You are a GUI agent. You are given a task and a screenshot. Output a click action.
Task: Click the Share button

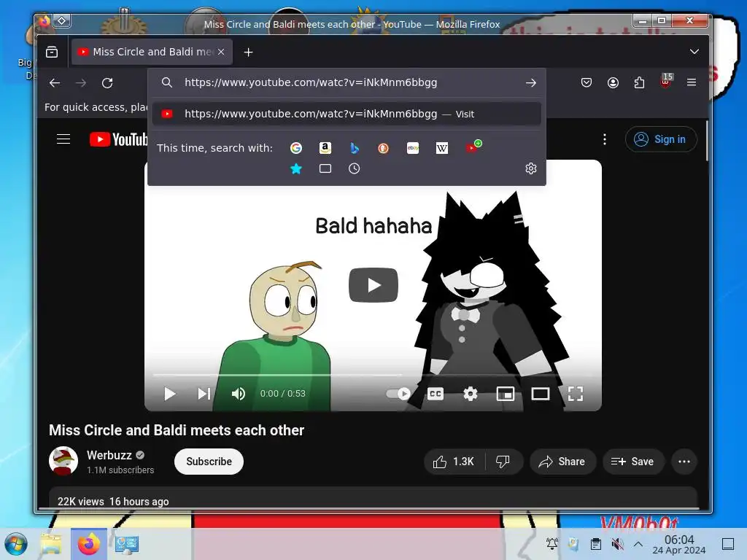pyautogui.click(x=562, y=462)
